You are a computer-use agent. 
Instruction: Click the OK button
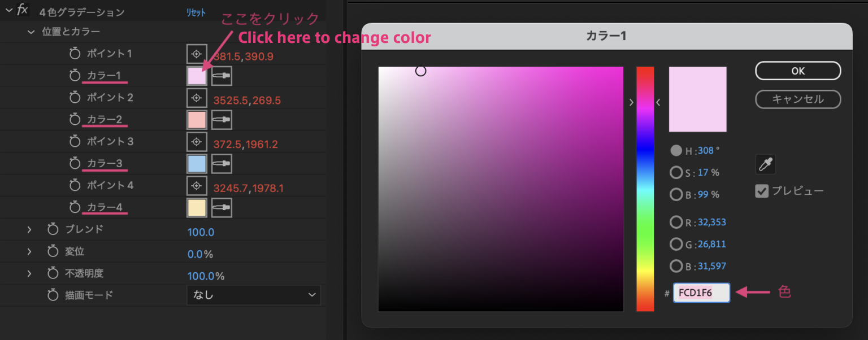click(797, 71)
